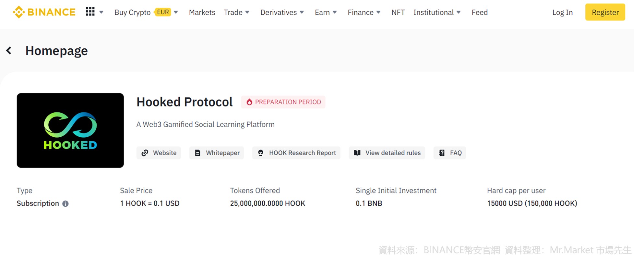Open the apps grid menu icon
The height and width of the screenshot is (261, 644).
(90, 12)
